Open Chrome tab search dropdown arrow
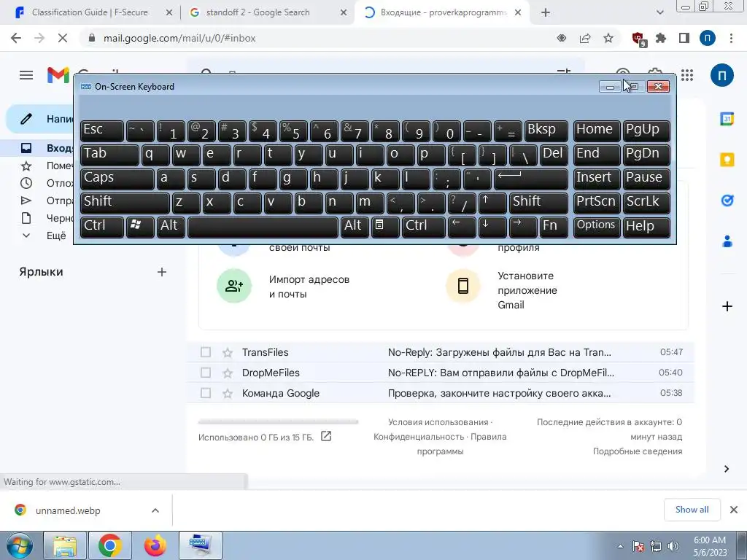The width and height of the screenshot is (747, 560). tap(659, 12)
